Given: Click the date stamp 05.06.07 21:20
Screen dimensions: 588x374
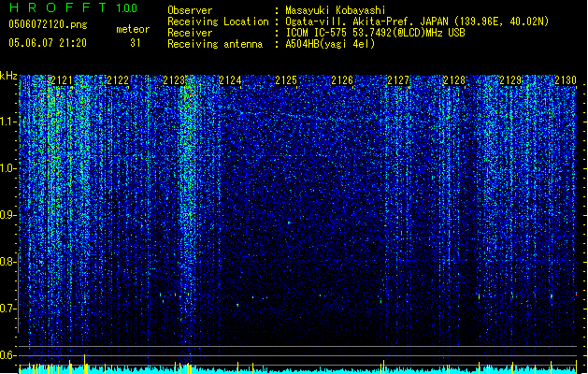Looking at the screenshot, I should (x=48, y=43).
